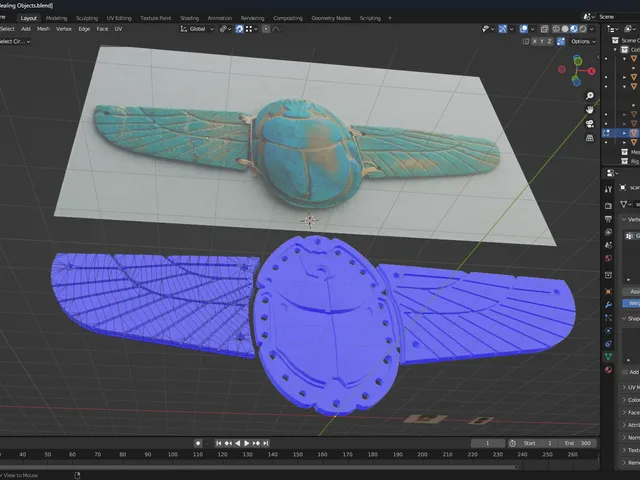The image size is (640, 480).
Task: Click the End frame field
Action: 578,443
